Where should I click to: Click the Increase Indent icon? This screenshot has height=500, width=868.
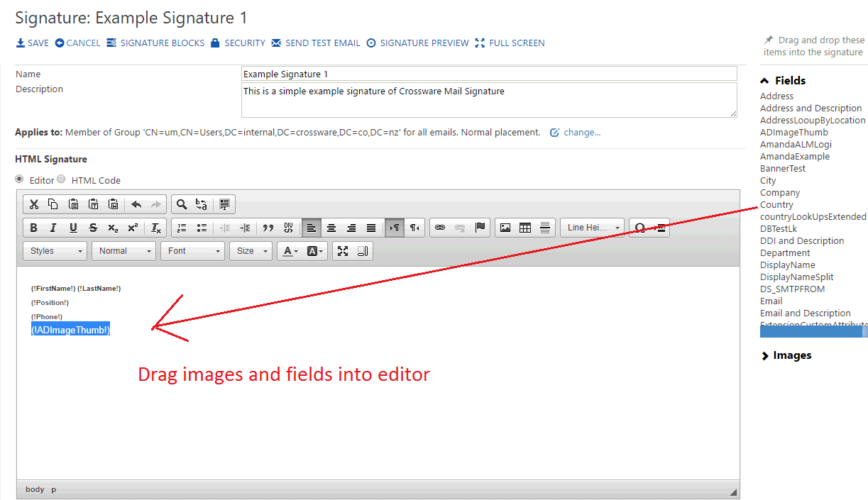[x=245, y=228]
